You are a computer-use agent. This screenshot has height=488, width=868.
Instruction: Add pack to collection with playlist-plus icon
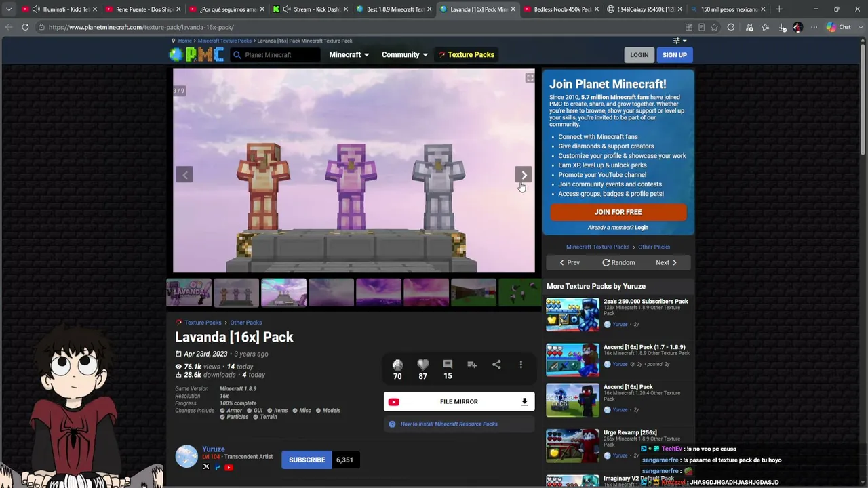pyautogui.click(x=472, y=365)
